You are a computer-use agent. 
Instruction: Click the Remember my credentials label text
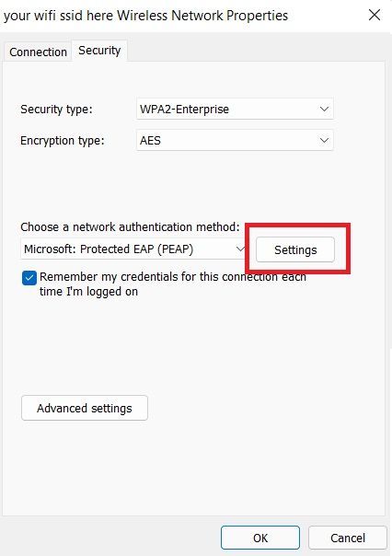(x=173, y=284)
